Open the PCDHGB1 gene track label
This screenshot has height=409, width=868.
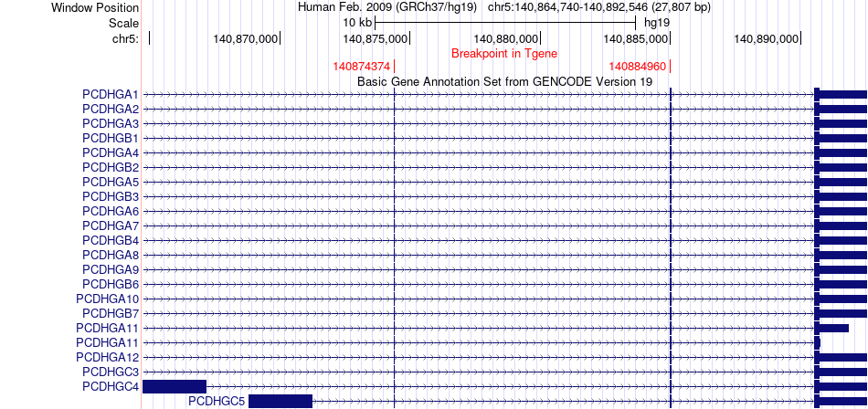pos(110,138)
